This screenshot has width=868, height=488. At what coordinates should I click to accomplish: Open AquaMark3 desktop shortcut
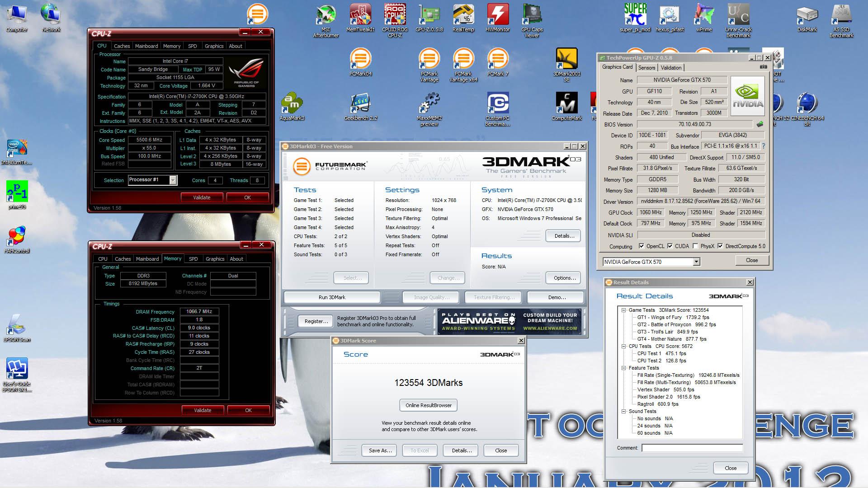pyautogui.click(x=292, y=107)
